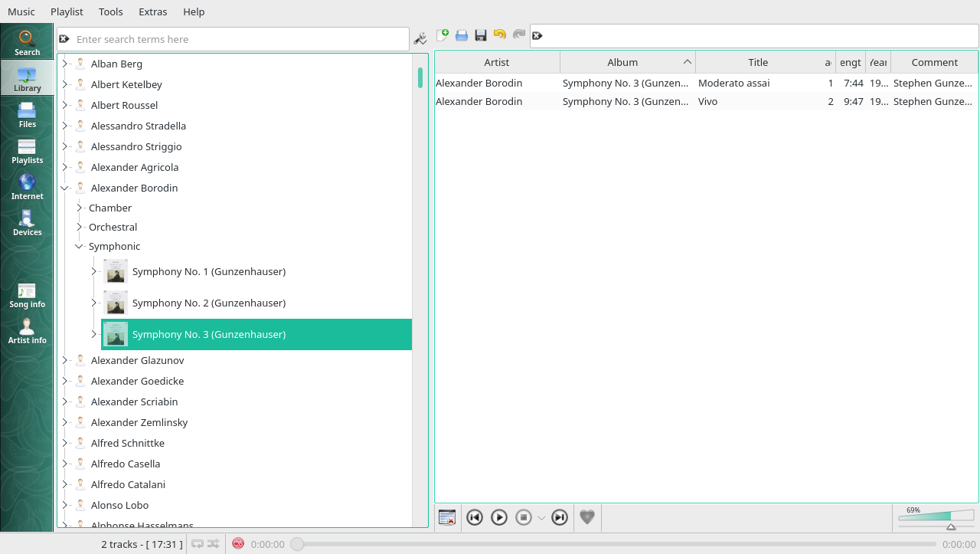Open the Devices sidebar panel
The image size is (980, 554).
pos(27,222)
